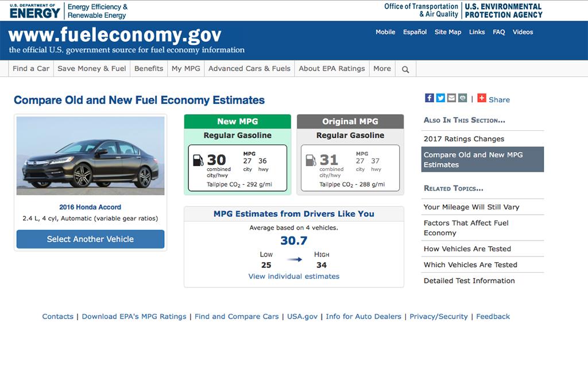Click the Contacts footer link

coord(58,316)
